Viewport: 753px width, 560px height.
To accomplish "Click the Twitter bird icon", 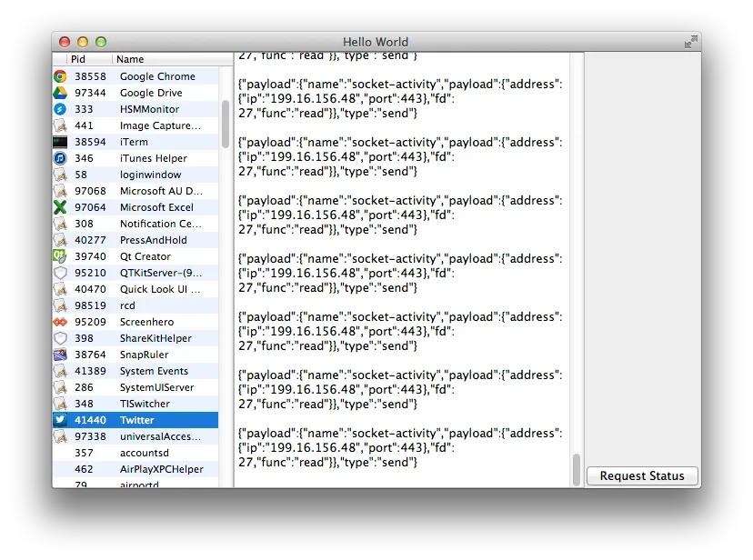I will click(60, 420).
